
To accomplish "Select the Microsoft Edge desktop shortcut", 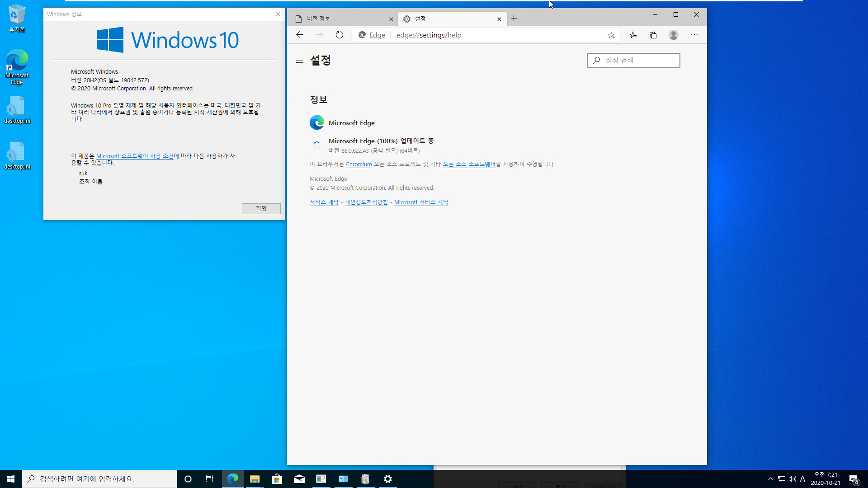I will 17,67.
